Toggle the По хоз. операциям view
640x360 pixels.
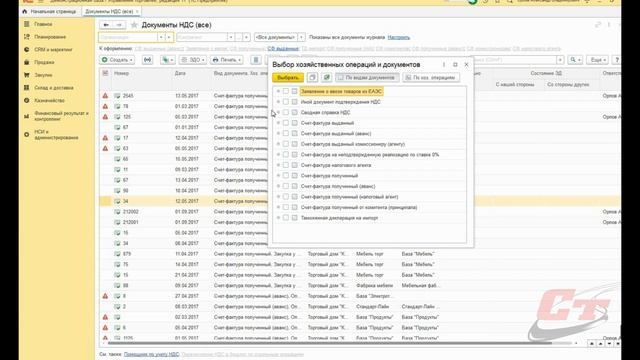tap(431, 77)
